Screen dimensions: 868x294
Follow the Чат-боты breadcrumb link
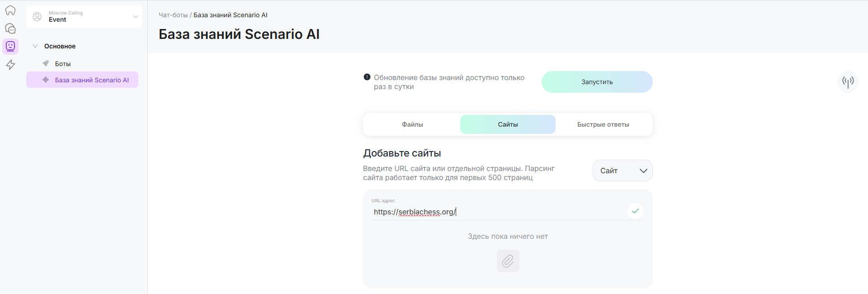coord(173,15)
